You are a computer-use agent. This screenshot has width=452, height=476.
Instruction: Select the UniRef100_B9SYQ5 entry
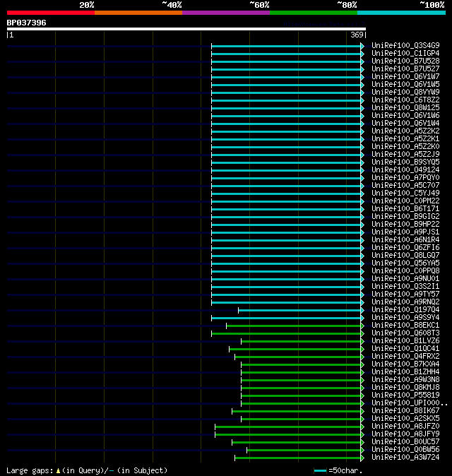click(x=405, y=162)
